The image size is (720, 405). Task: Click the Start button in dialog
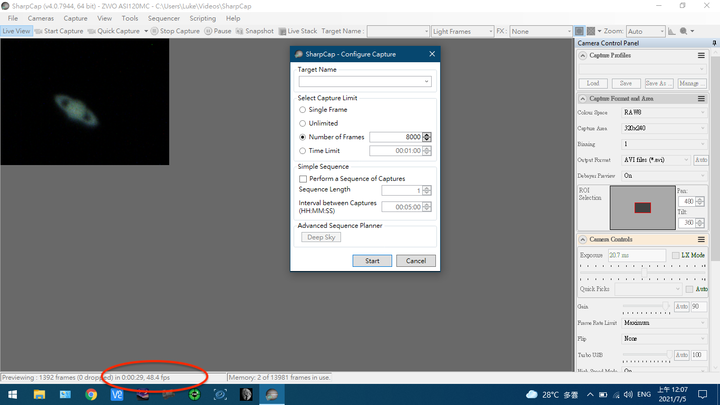tap(372, 261)
